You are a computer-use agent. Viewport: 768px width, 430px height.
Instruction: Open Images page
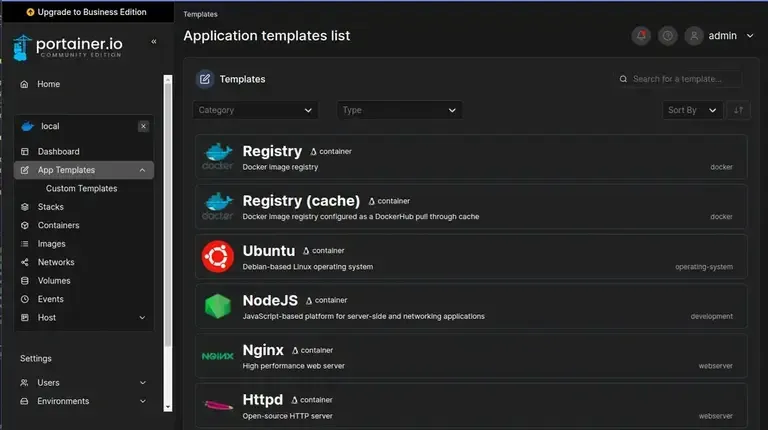point(51,244)
